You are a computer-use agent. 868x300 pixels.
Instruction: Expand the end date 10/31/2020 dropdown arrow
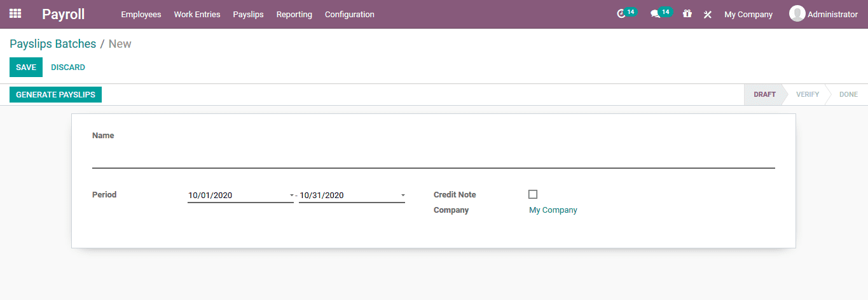(403, 196)
